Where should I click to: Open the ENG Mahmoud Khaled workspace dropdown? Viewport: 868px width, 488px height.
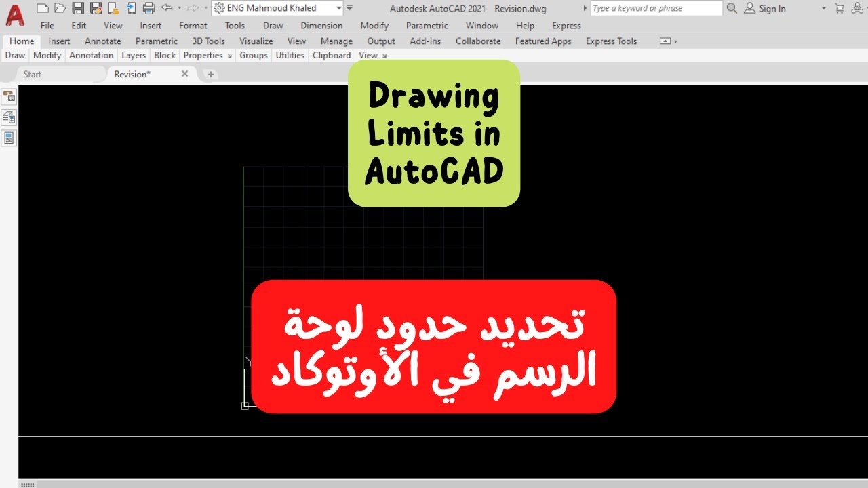pos(339,7)
